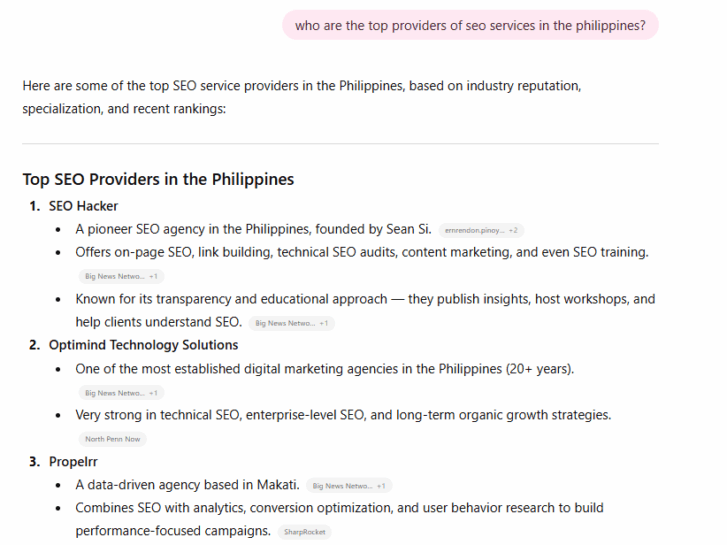This screenshot has width=727, height=545.
Task: Click the line starting 'Offers on-page SEO, link building'
Action: coord(362,252)
